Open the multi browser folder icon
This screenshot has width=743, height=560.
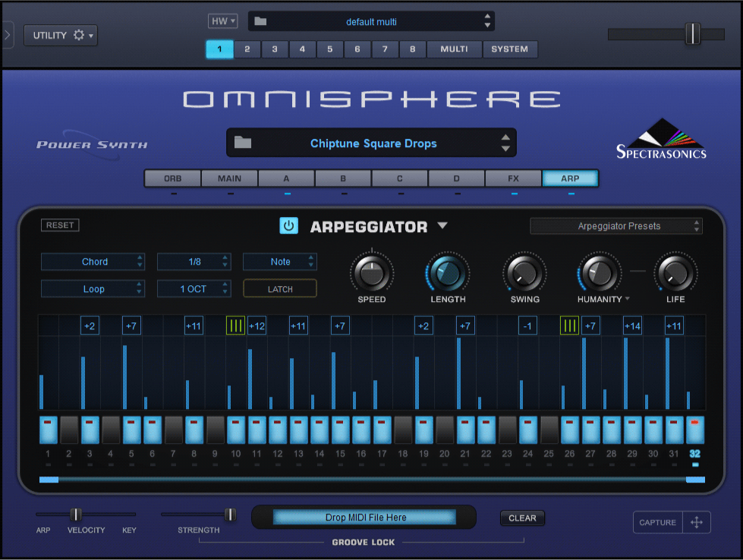260,21
